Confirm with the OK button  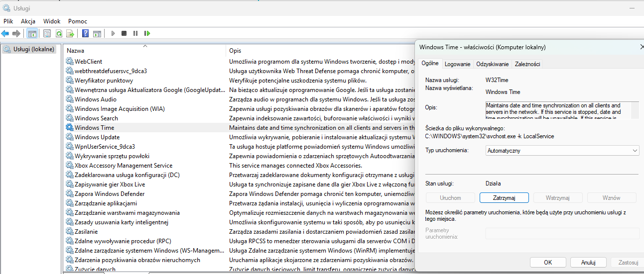coord(548,263)
